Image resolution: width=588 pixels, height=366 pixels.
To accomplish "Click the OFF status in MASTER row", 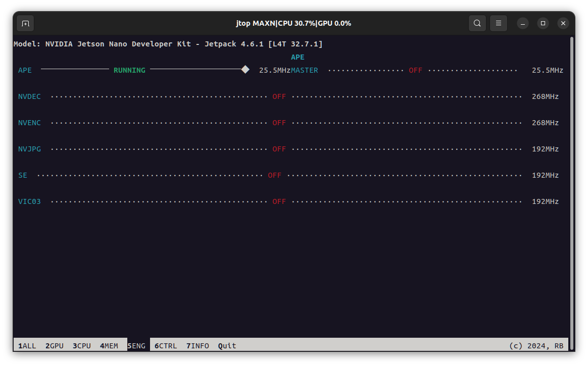I will 416,71.
